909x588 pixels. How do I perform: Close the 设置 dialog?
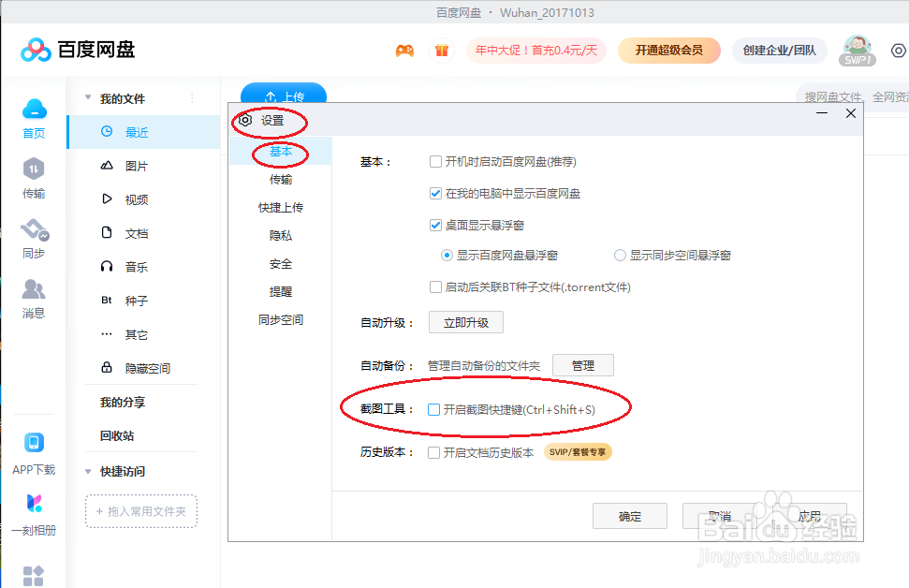[x=850, y=113]
